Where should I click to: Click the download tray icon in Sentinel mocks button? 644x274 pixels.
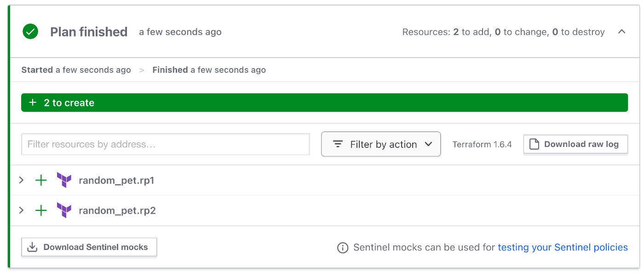(32, 247)
